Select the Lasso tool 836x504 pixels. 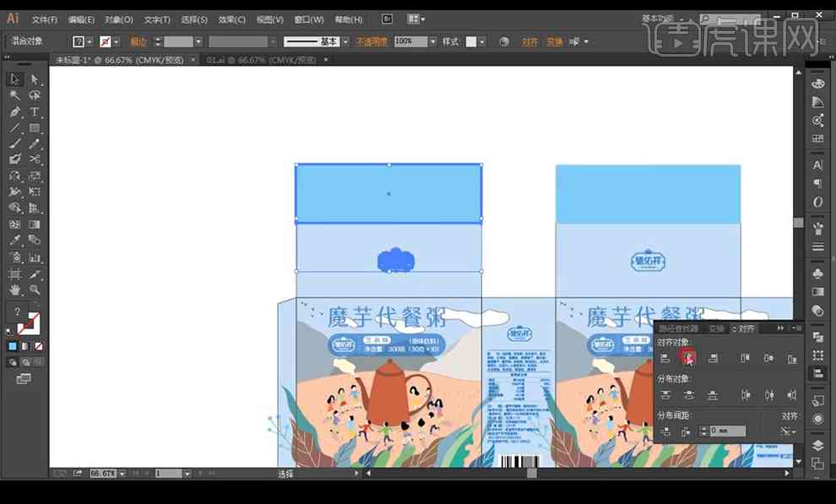point(35,95)
